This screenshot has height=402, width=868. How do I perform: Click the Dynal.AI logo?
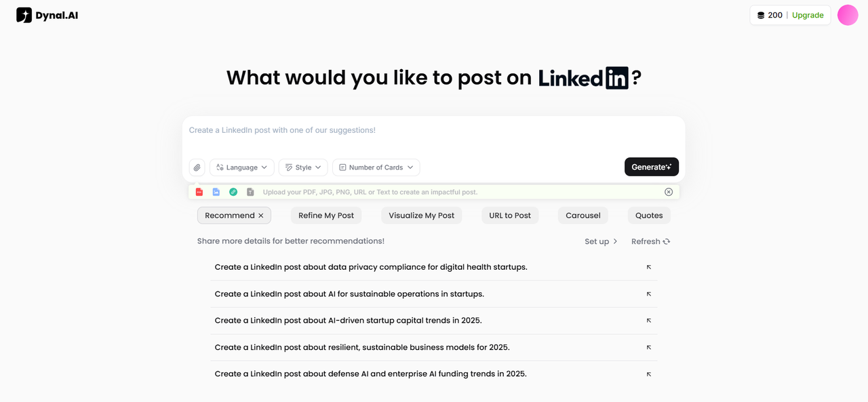click(47, 15)
